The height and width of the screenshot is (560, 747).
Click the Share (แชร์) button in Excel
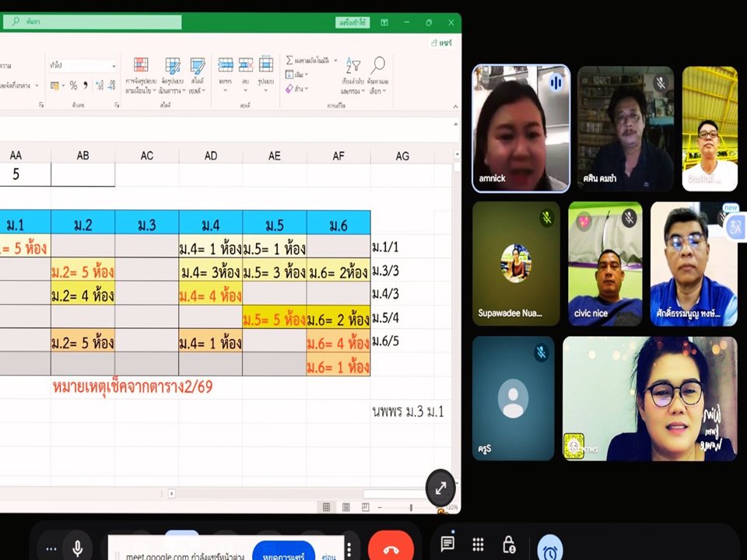(x=442, y=43)
